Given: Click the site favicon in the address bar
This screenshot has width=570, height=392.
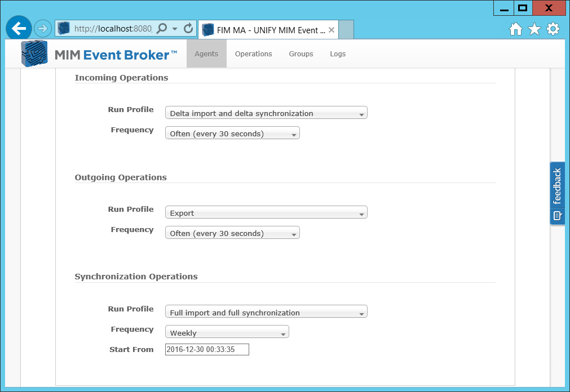Looking at the screenshot, I should pos(64,28).
